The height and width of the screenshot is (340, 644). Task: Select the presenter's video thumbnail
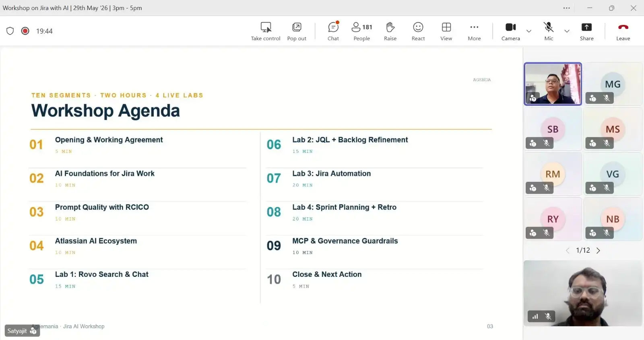pos(553,84)
